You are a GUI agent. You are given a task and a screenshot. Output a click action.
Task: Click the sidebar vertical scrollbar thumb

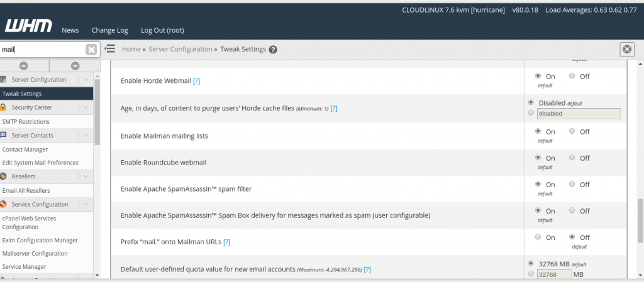pyautogui.click(x=97, y=112)
